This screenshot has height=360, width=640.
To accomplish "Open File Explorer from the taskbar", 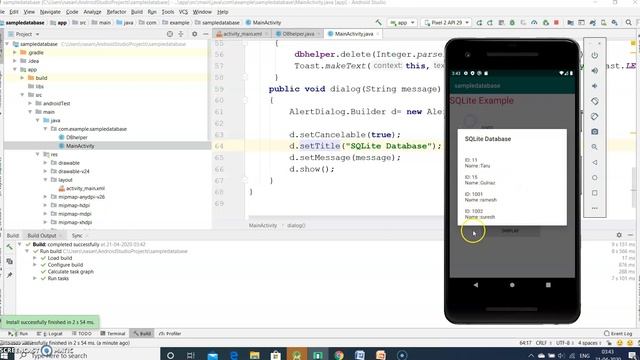I will pos(255,355).
